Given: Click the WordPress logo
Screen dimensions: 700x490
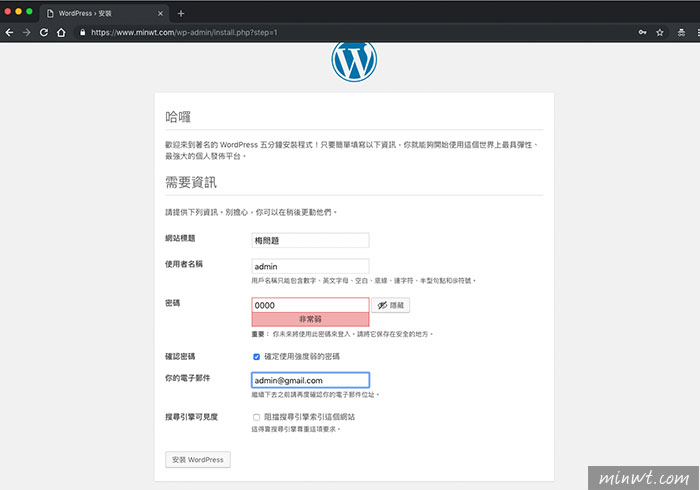Looking at the screenshot, I should click(x=354, y=60).
